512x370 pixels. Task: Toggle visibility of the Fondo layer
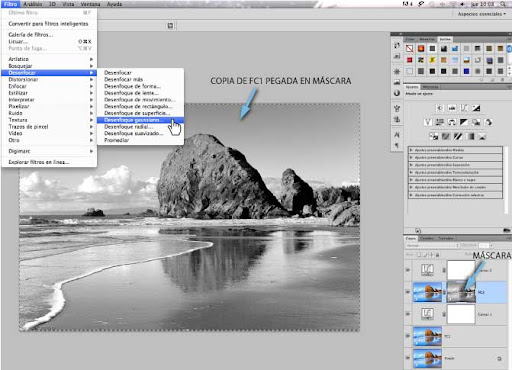tap(408, 358)
